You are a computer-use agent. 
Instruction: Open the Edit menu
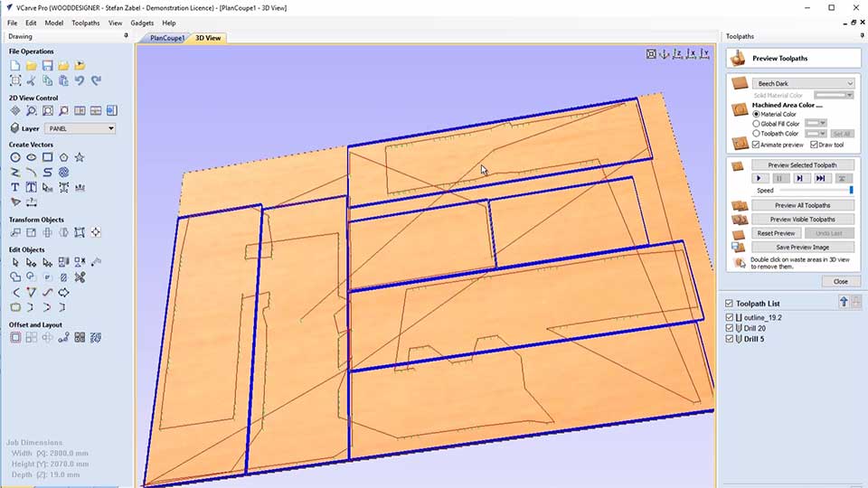pyautogui.click(x=31, y=23)
